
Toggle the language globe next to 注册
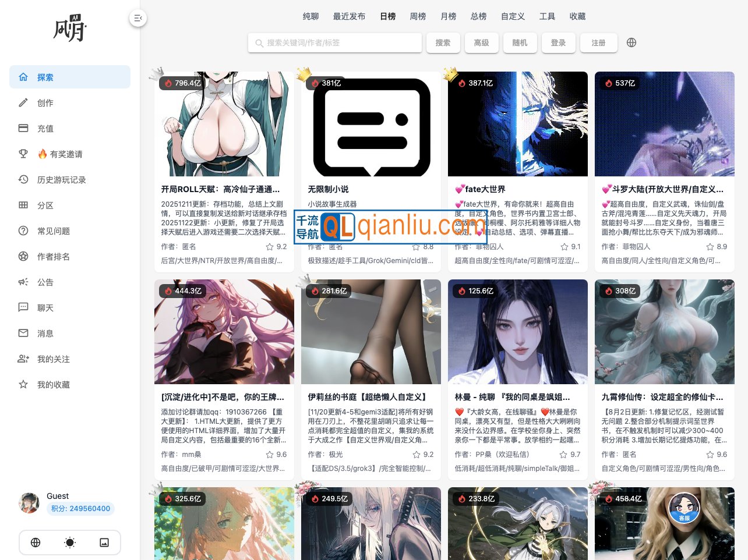click(x=631, y=42)
